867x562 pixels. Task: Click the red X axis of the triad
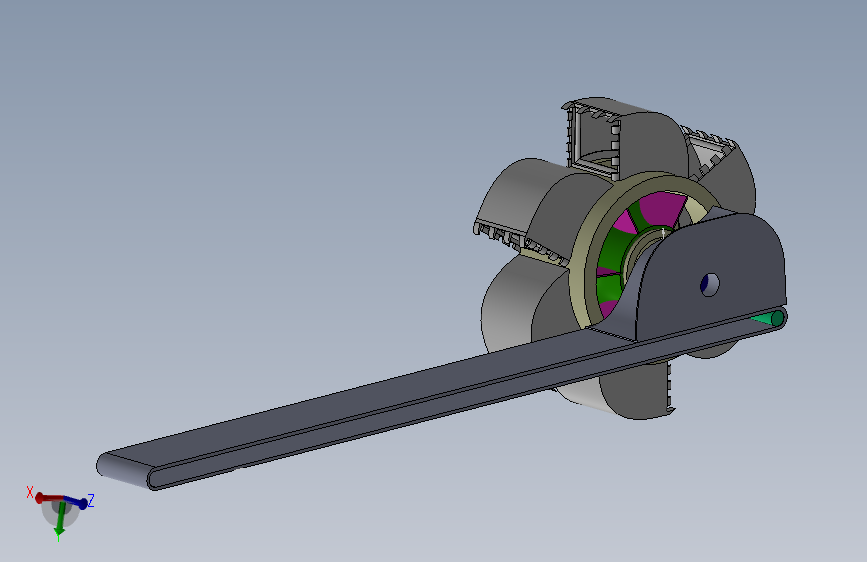[x=48, y=498]
